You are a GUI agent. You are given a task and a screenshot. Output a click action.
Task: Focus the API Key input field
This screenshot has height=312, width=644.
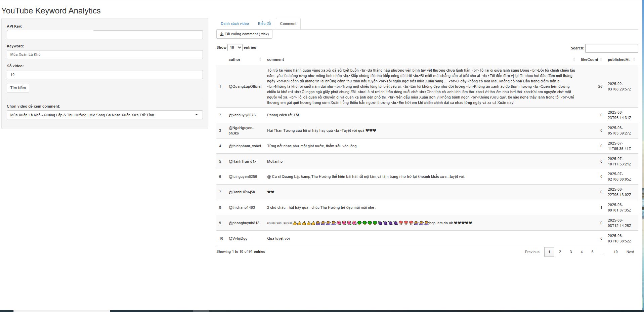104,35
